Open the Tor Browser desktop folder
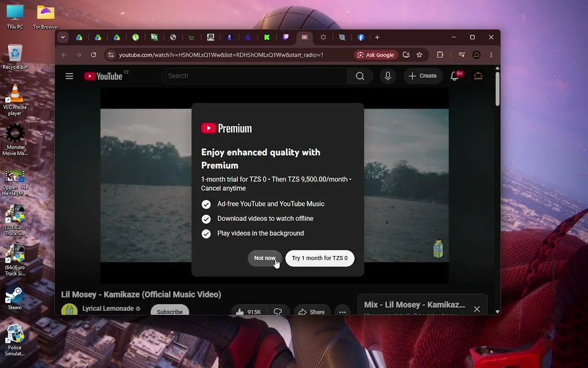This screenshot has height=368, width=588. [x=46, y=17]
